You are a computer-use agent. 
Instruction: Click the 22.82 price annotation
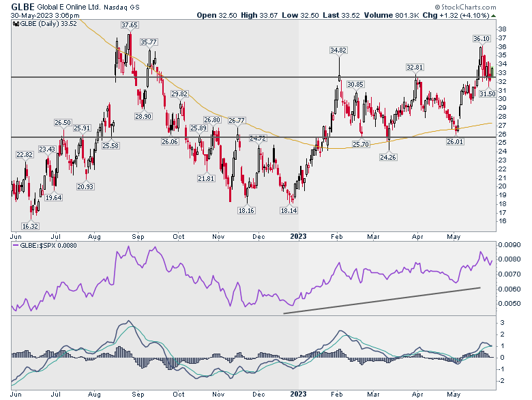click(x=25, y=155)
